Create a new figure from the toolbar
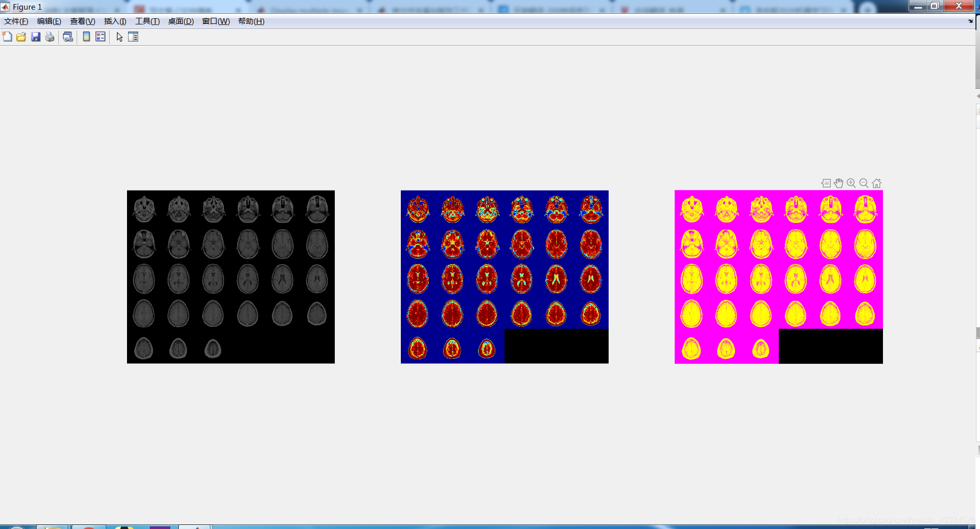This screenshot has width=980, height=529. pos(7,37)
